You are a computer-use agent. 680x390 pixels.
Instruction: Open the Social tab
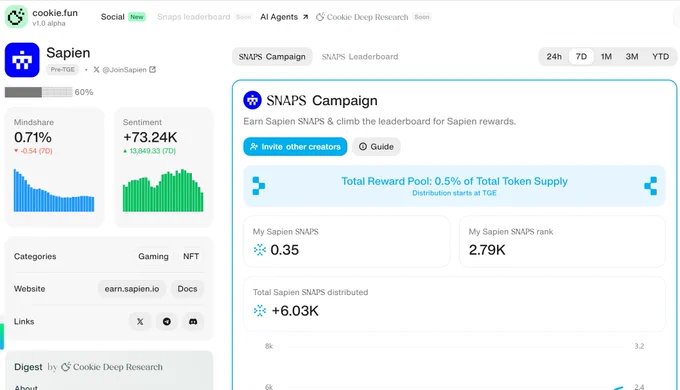[112, 17]
